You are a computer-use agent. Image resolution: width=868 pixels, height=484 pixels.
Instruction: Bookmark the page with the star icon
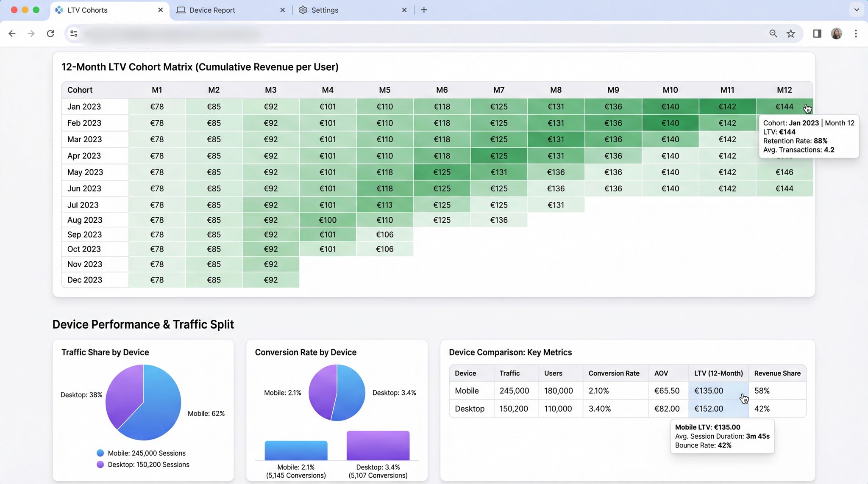791,33
